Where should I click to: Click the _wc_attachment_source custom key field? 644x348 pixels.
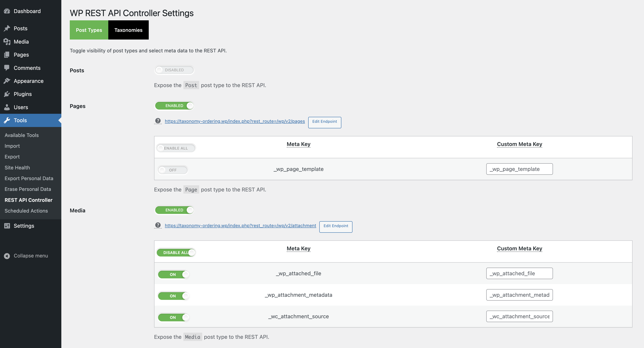[x=519, y=316]
